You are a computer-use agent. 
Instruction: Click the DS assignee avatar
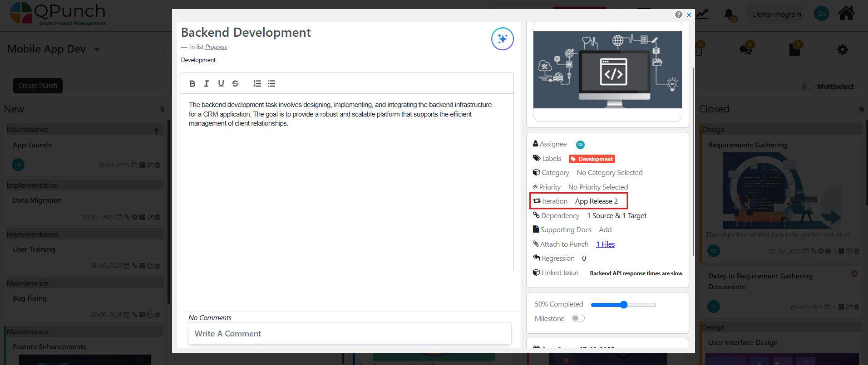[580, 145]
